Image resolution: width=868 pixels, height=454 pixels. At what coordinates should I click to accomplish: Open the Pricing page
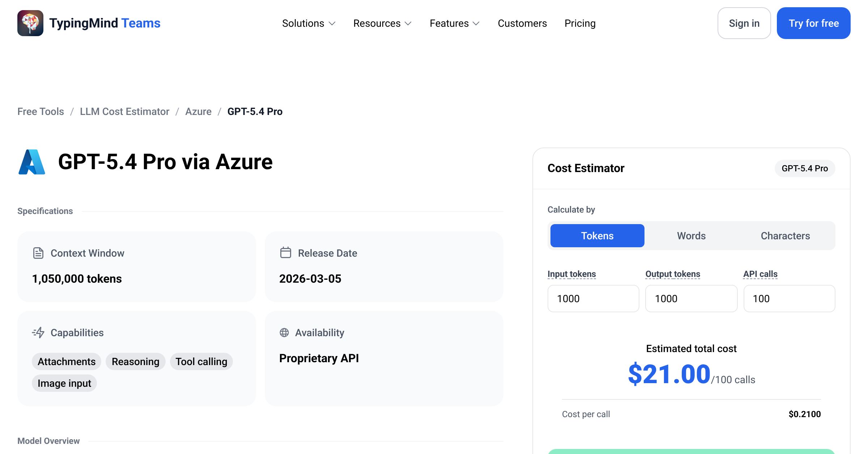click(580, 23)
